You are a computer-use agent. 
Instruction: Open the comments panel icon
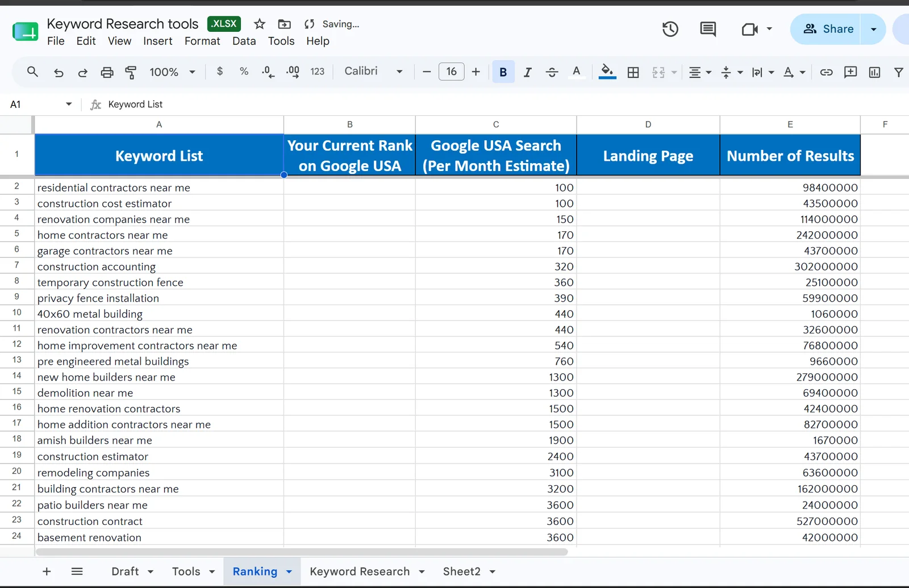coord(708,29)
